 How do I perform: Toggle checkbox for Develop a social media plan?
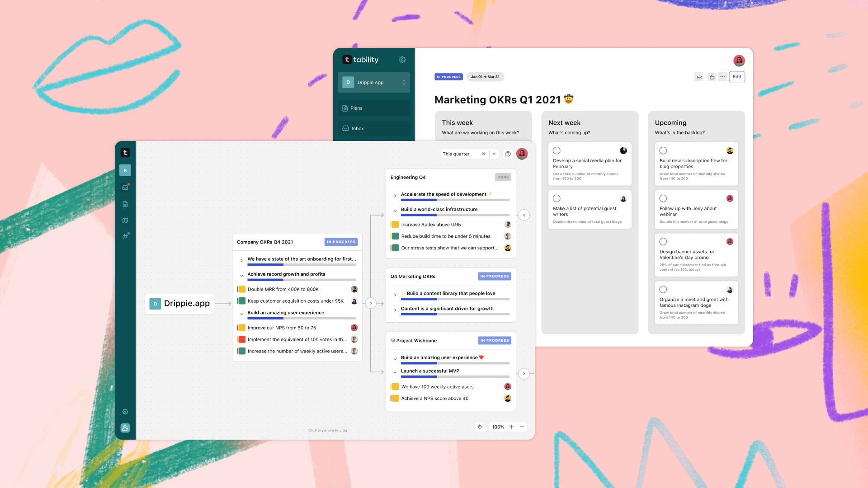click(556, 151)
